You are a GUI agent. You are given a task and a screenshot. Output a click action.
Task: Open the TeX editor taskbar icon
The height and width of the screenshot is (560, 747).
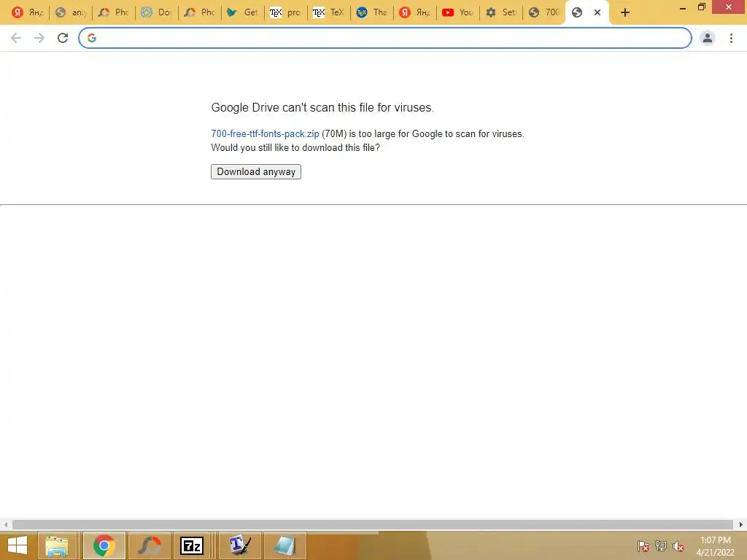tap(239, 545)
